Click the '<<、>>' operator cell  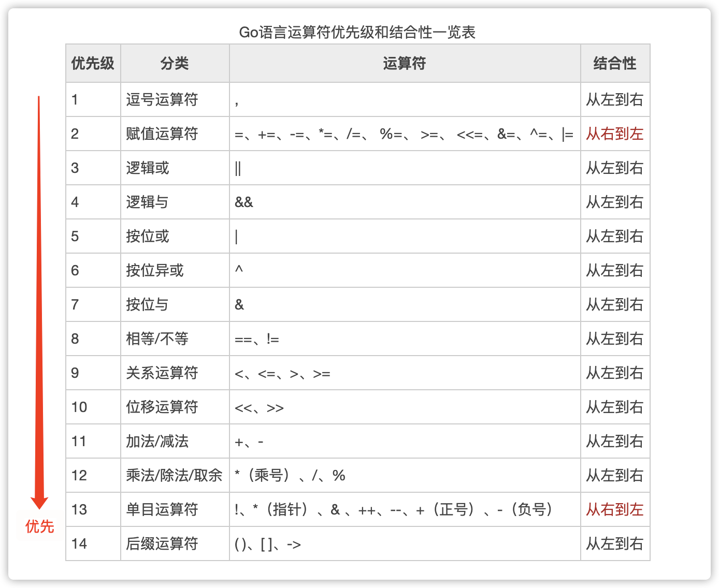pyautogui.click(x=405, y=407)
